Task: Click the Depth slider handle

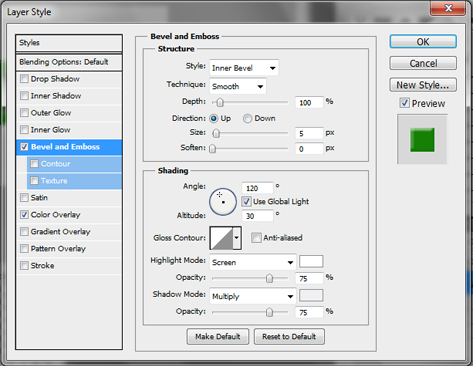Action: click(x=220, y=102)
